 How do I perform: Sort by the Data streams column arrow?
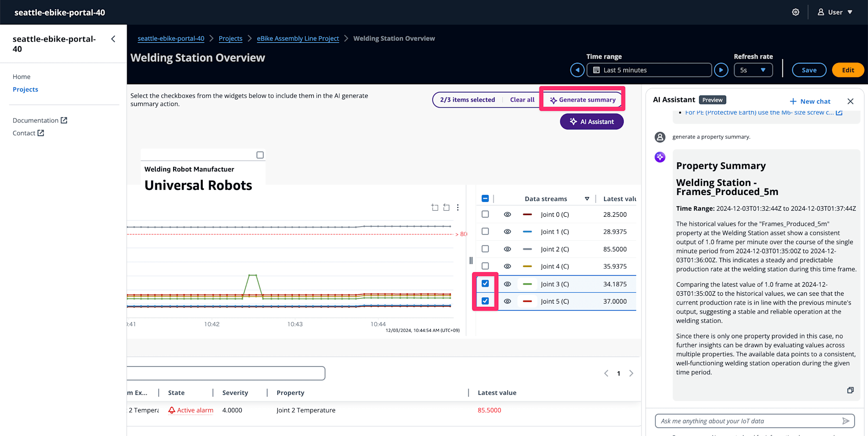(587, 199)
